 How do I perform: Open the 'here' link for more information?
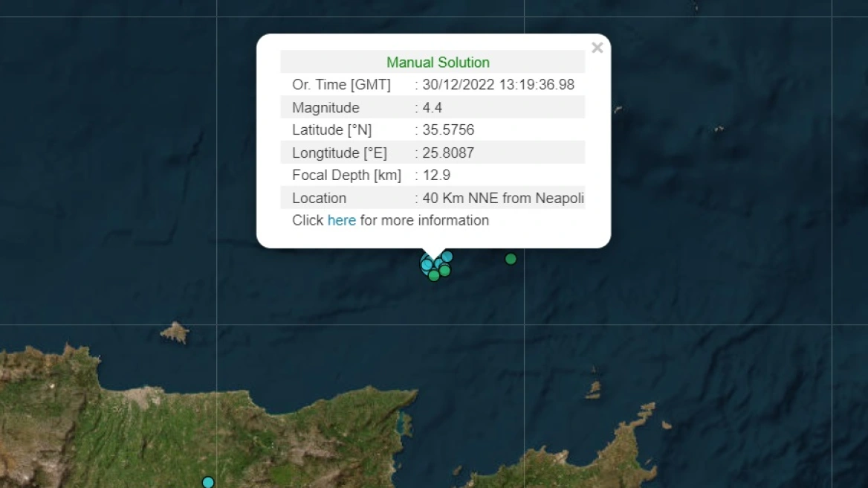342,220
